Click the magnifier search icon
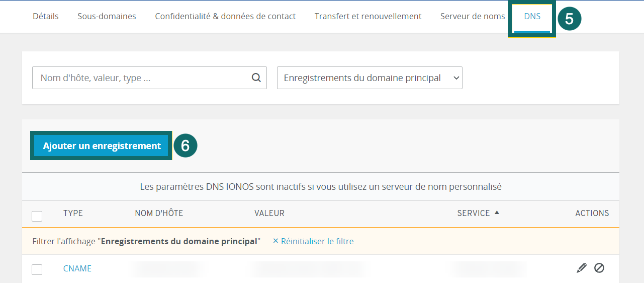644x283 pixels. pyautogui.click(x=256, y=78)
